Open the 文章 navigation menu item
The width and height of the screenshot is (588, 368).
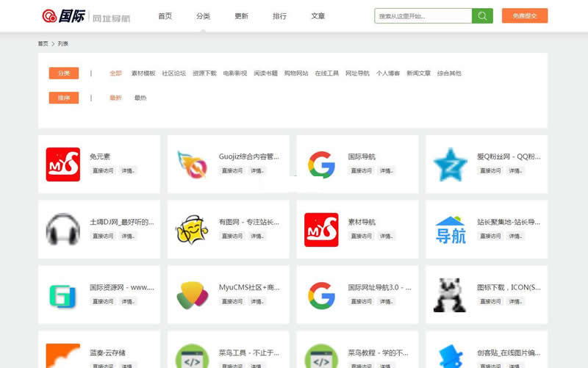click(318, 16)
